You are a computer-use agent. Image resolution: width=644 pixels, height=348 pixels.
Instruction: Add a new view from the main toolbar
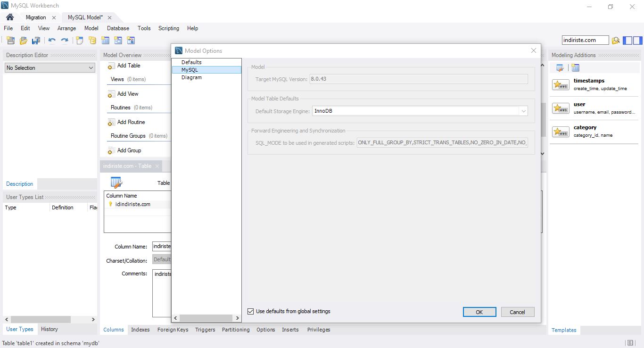coord(118,41)
